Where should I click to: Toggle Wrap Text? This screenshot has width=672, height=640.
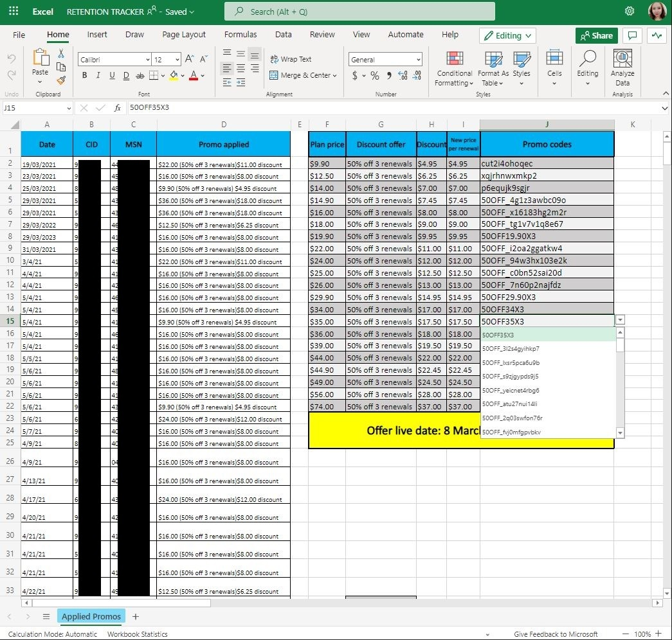pyautogui.click(x=291, y=59)
